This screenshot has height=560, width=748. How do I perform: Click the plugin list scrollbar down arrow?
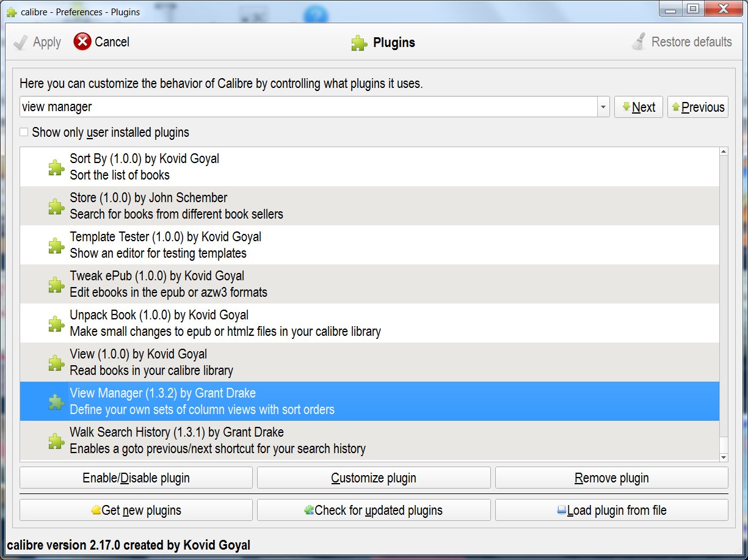pos(724,457)
